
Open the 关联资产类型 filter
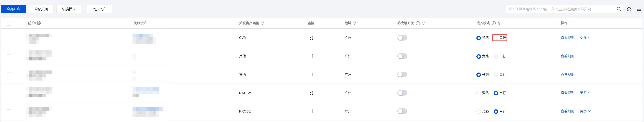click(x=262, y=23)
